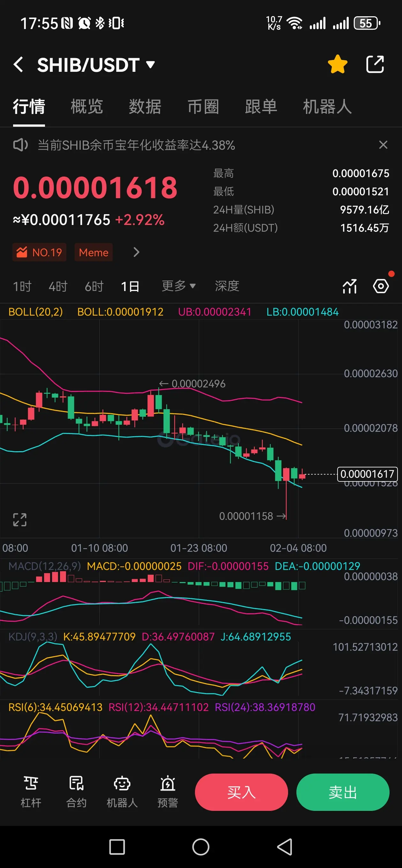Screen dimensions: 402x868
Task: Select the 1时 timeframe
Action: click(22, 287)
